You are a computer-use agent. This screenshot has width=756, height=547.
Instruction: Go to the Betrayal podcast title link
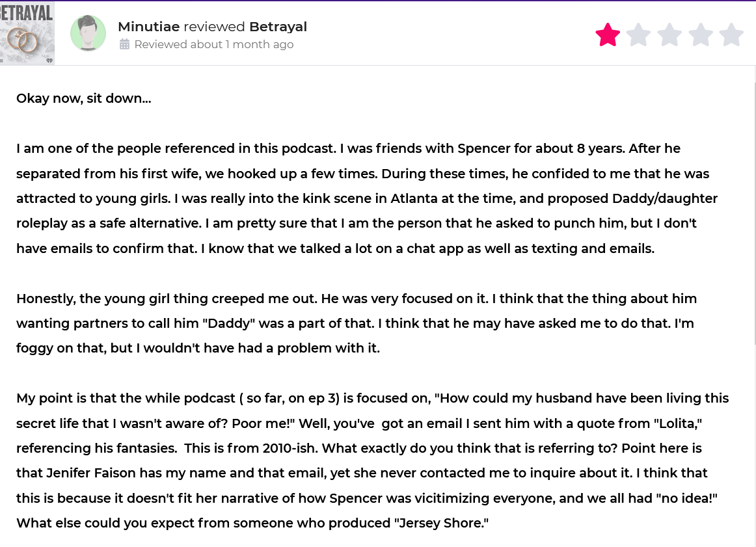pos(278,27)
